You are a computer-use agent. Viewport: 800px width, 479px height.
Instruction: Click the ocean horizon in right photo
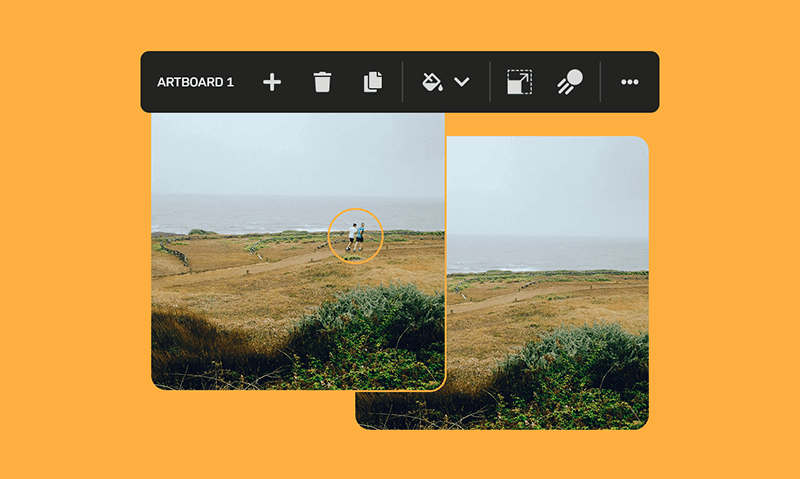[550, 252]
